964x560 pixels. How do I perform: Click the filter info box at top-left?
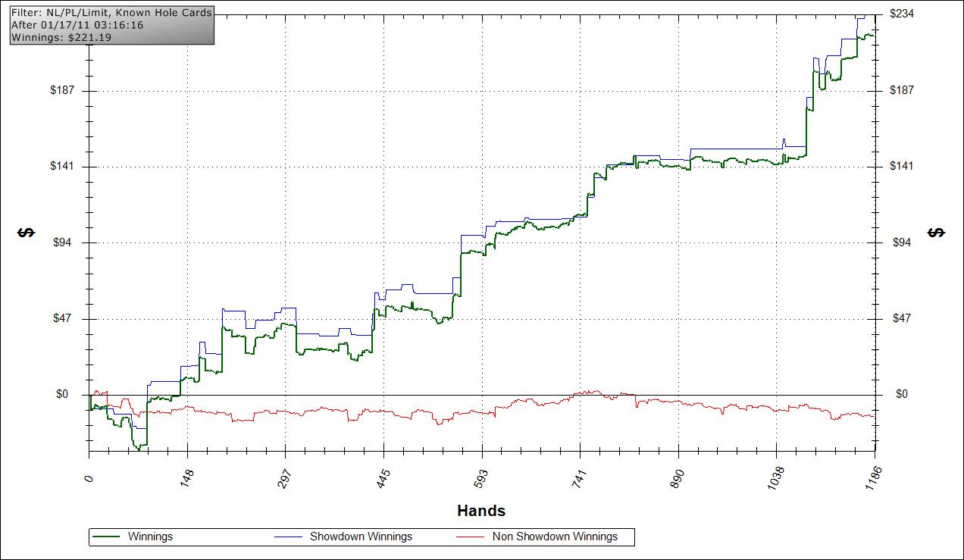(x=112, y=25)
